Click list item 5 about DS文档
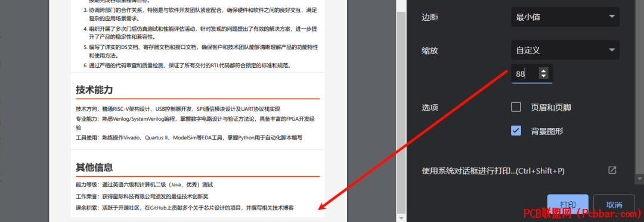The image size is (644, 222). [200, 51]
